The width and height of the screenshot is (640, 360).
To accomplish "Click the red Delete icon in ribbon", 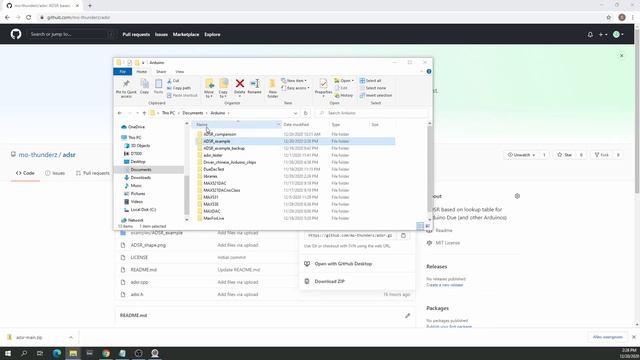I will [240, 84].
